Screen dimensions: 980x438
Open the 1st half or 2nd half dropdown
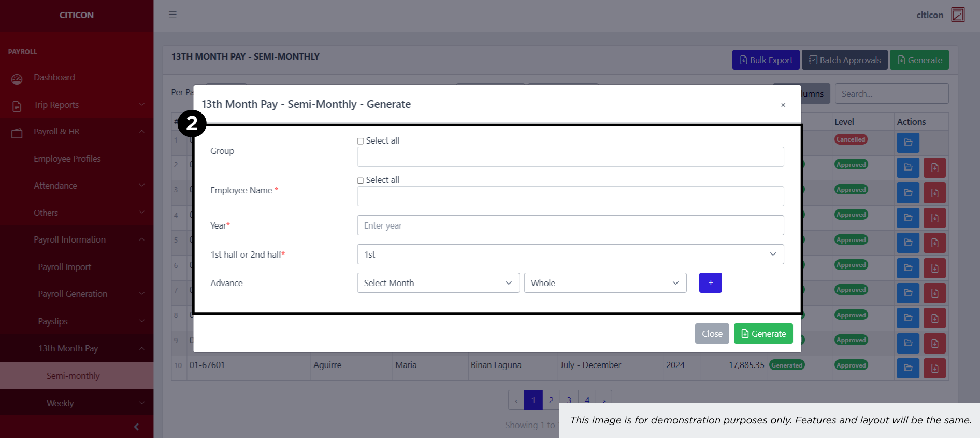point(570,255)
